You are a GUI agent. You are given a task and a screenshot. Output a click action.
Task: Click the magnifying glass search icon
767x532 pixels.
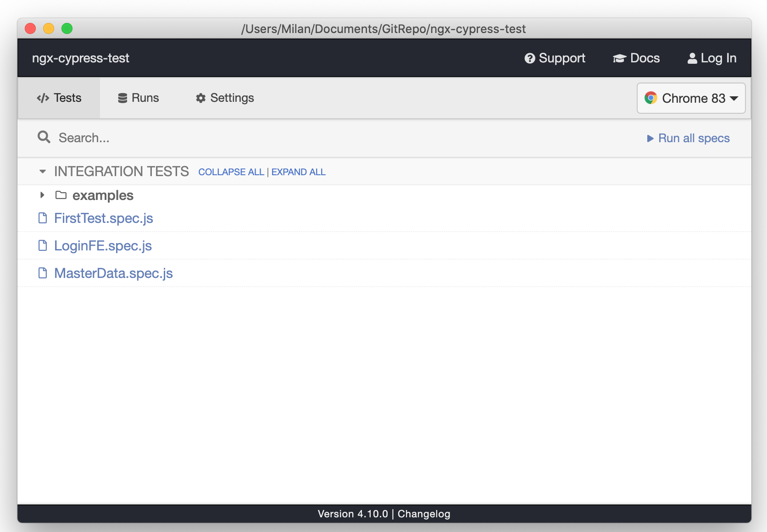click(44, 137)
